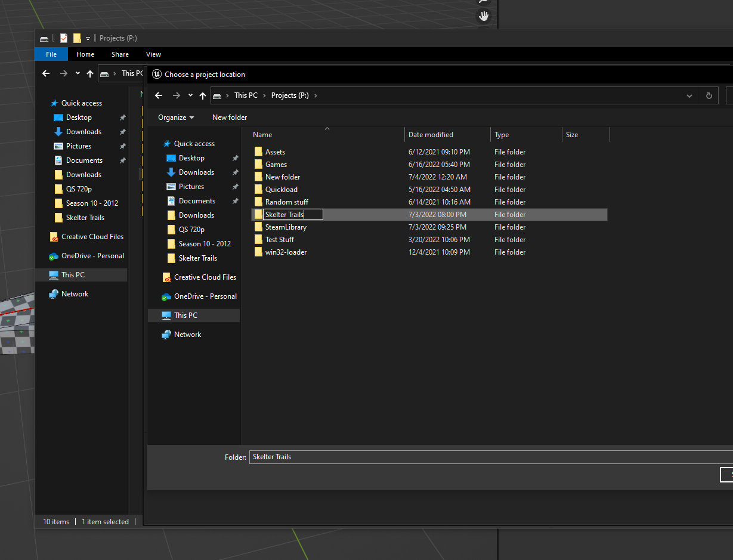Click the Properties checkmark icon in Explorer title bar
Screen dimensions: 733x560
pyautogui.click(x=64, y=38)
